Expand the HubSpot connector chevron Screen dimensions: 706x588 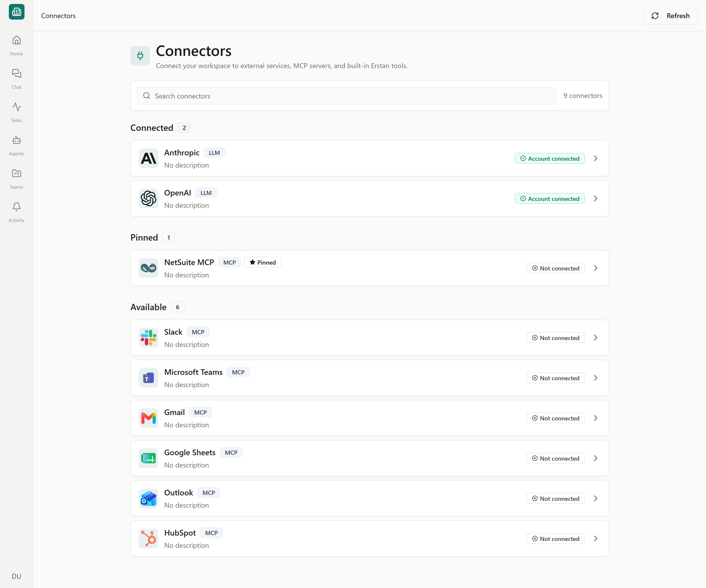tap(596, 539)
